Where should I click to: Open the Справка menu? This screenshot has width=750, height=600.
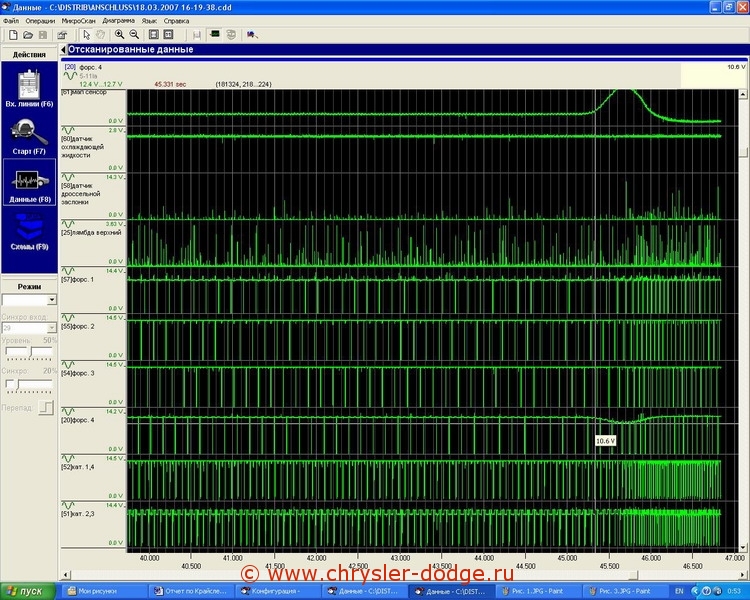point(176,21)
